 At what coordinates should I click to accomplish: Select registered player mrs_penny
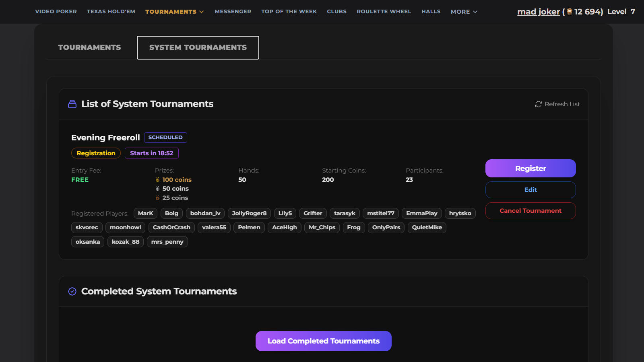point(167,242)
